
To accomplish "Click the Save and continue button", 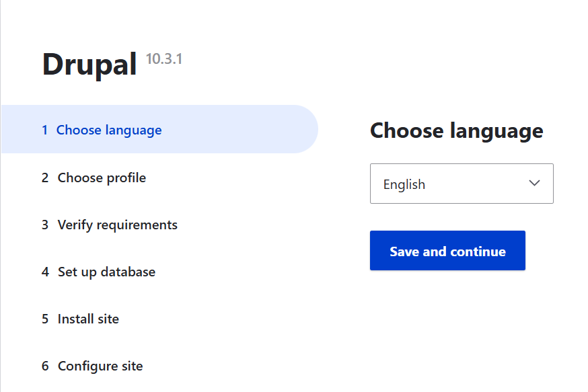I will [447, 250].
